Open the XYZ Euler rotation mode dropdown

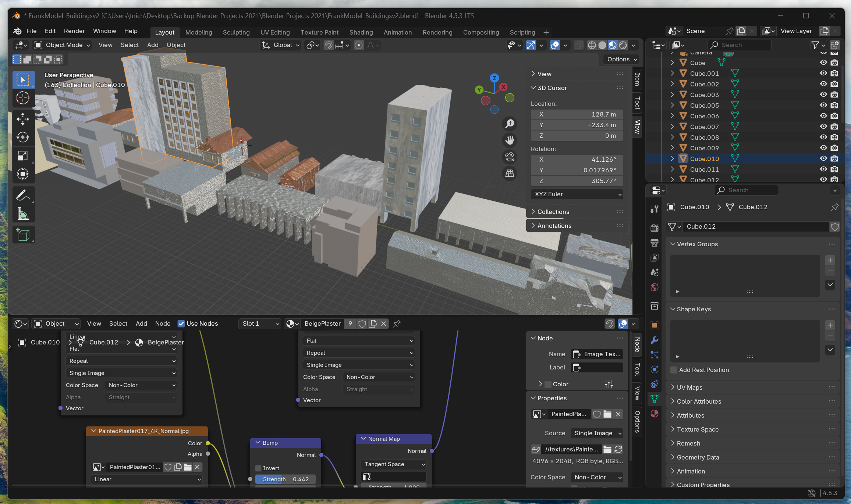coord(577,194)
